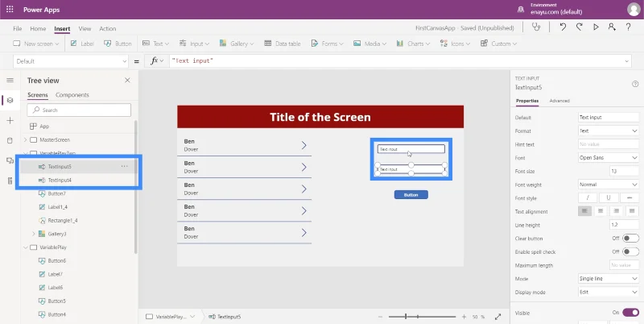The image size is (644, 324).
Task: Open the Input dropdown in ribbon
Action: (x=194, y=44)
